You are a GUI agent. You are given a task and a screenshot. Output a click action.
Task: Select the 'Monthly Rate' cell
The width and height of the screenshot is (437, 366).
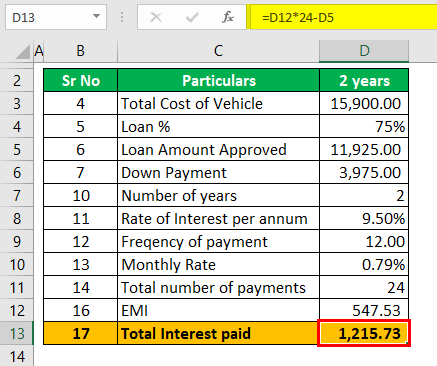(219, 264)
